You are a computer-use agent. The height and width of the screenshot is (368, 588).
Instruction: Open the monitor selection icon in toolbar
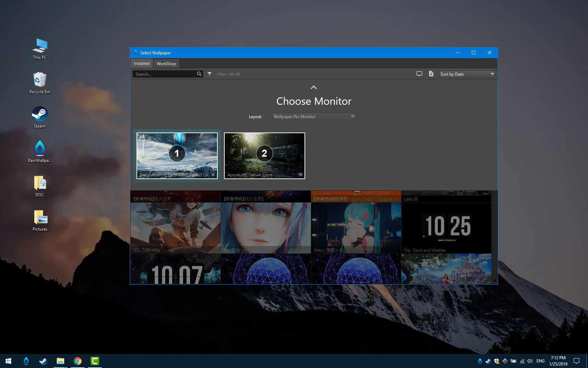pos(419,74)
